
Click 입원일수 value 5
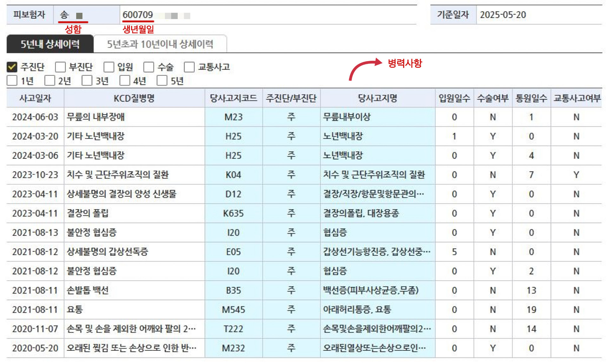[454, 252]
